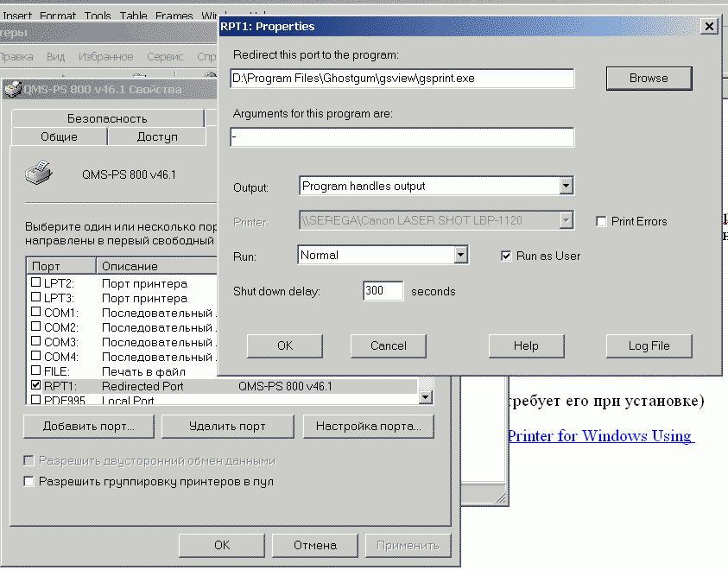Select the Печать в файл description text

coord(143,372)
